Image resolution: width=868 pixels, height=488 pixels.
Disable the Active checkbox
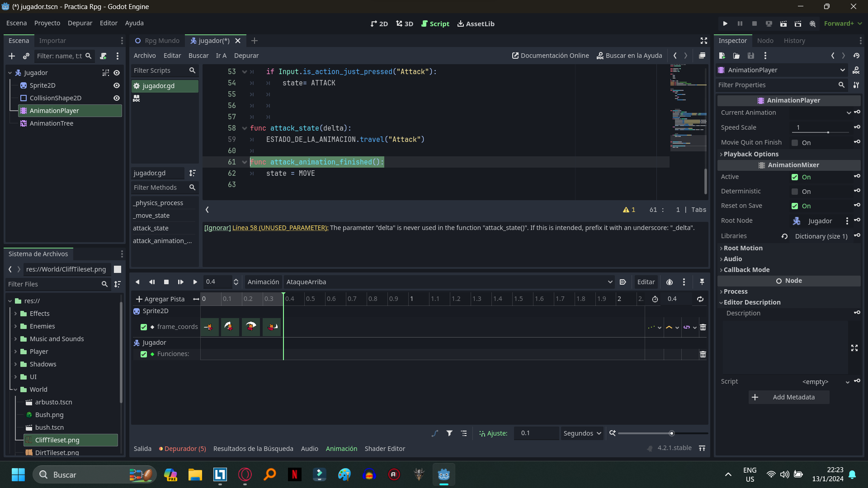(795, 177)
